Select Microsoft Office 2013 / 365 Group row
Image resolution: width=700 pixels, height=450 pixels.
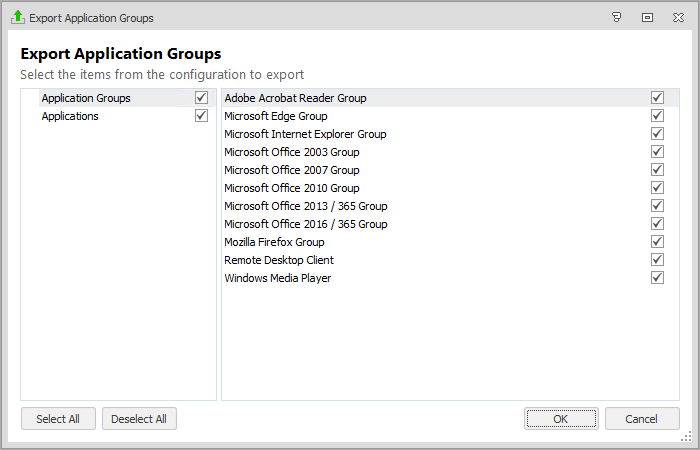coord(305,206)
